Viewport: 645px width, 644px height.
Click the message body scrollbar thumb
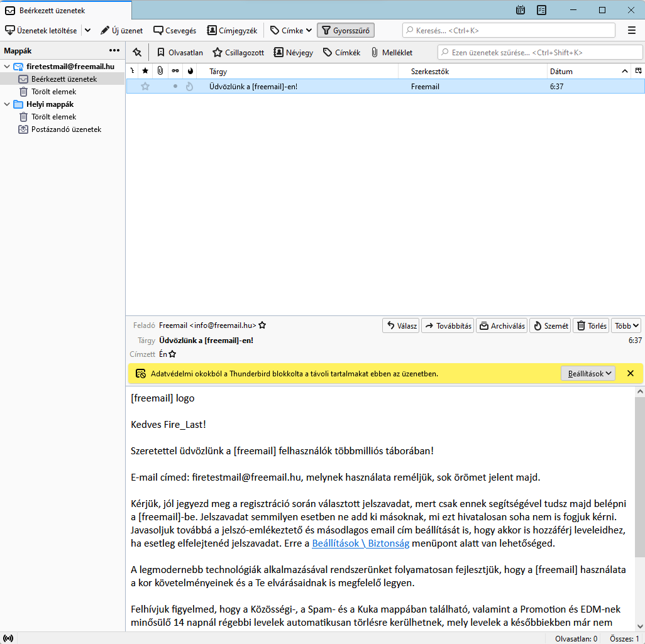click(x=639, y=477)
